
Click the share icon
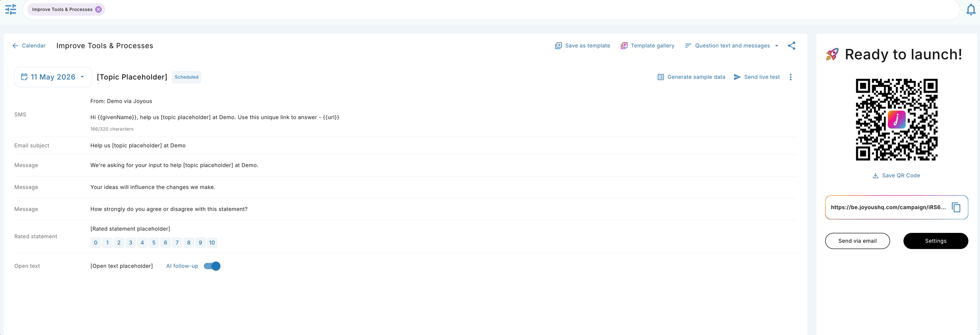(792, 46)
